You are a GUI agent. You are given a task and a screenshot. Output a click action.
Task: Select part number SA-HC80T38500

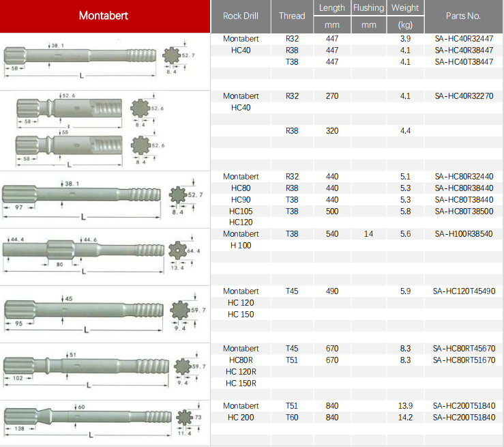[x=464, y=212]
